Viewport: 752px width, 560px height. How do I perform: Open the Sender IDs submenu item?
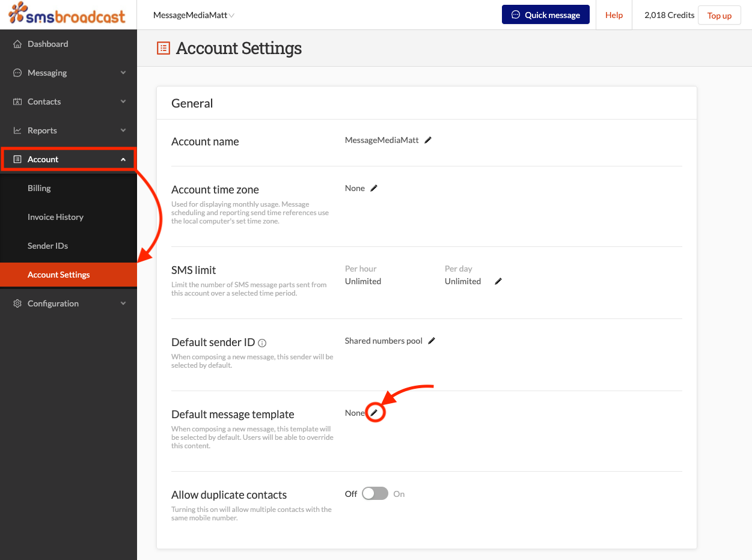pyautogui.click(x=69, y=246)
